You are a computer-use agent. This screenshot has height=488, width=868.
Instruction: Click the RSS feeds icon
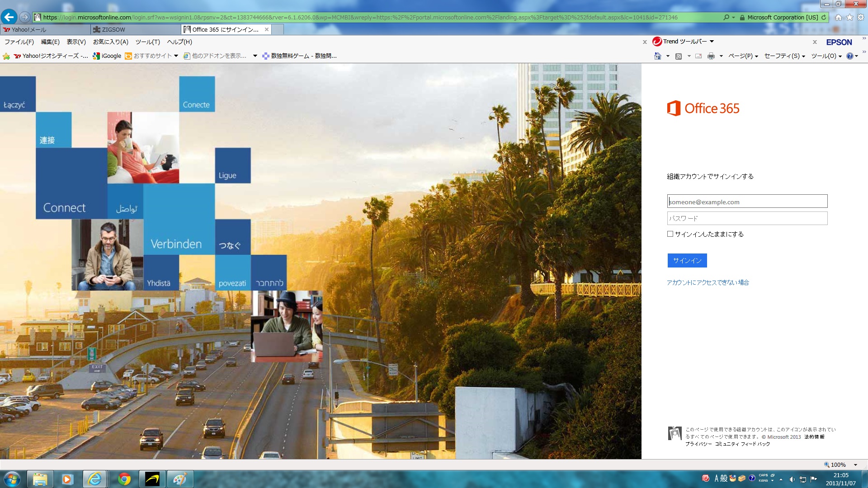679,56
